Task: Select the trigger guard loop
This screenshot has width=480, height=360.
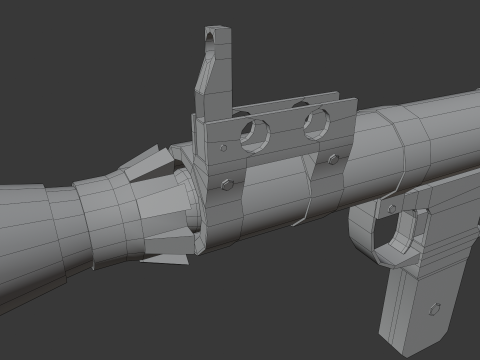Action: coord(383,233)
